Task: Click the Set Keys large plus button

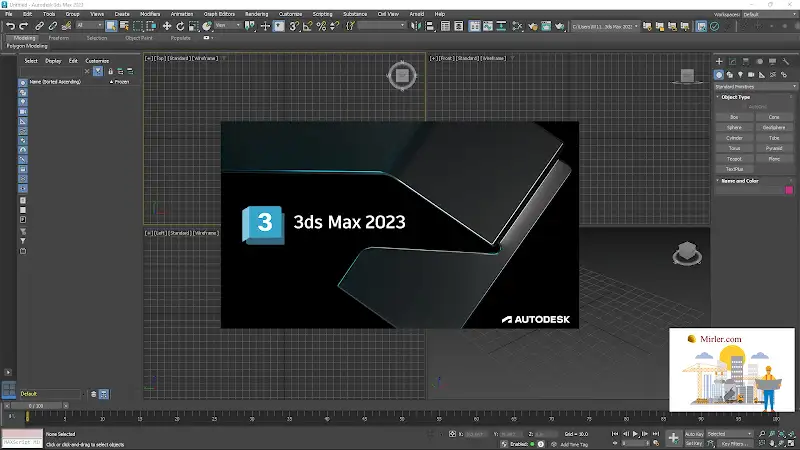Action: pyautogui.click(x=673, y=438)
